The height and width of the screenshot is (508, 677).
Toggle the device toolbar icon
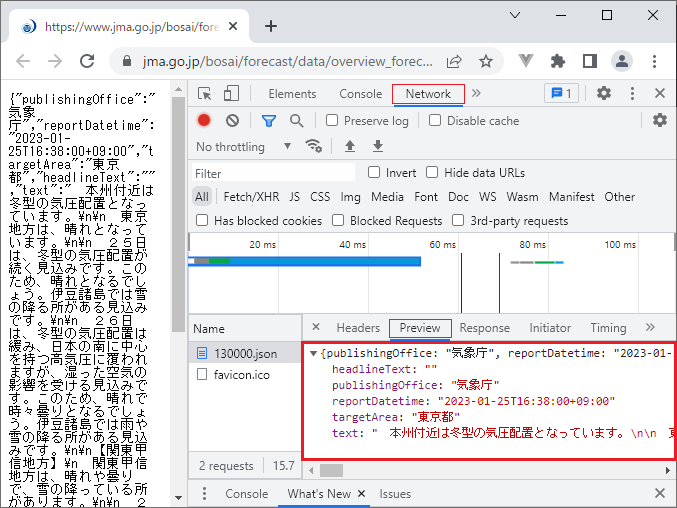tap(231, 93)
